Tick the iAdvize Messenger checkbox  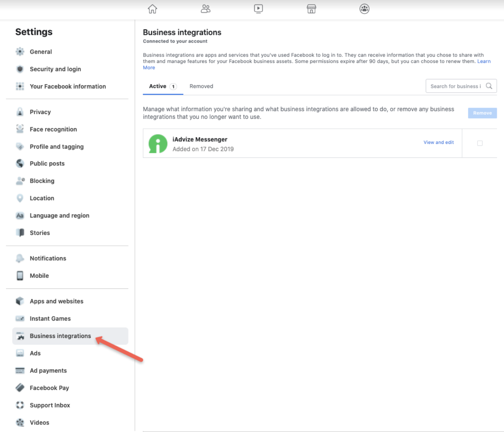(x=480, y=143)
